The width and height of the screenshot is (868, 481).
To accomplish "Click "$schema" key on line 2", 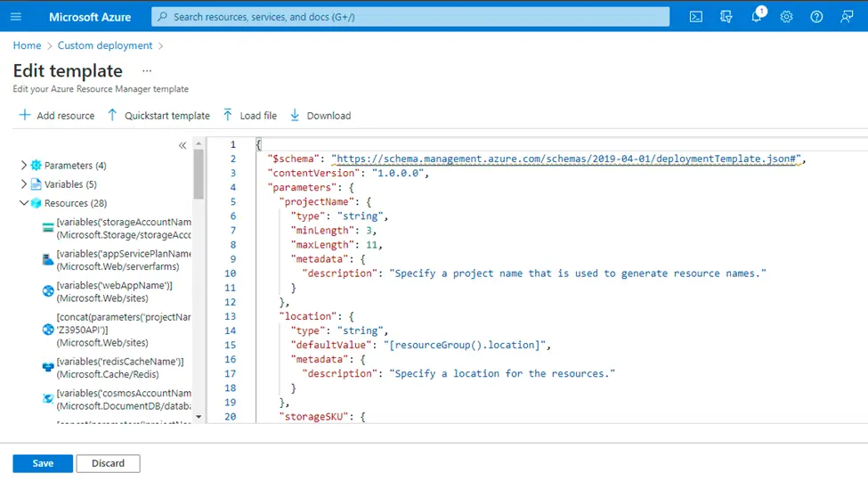I will (294, 159).
